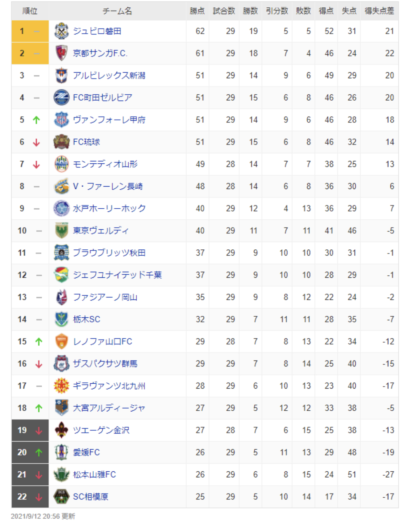Click the 勝点 column header
The image size is (410, 532).
click(x=197, y=11)
